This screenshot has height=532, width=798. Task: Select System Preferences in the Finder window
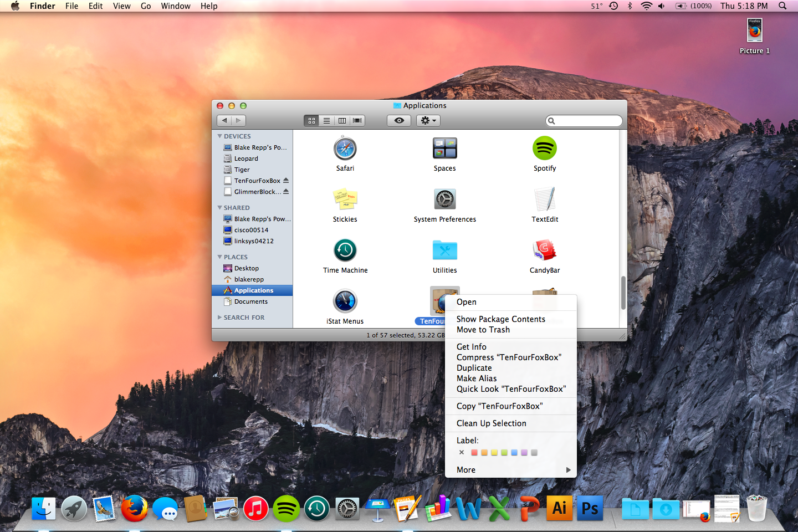pyautogui.click(x=444, y=199)
